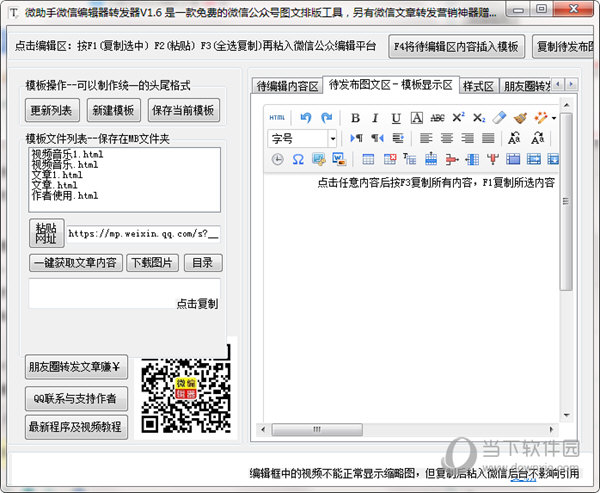Click 最新程序及视频教程 button
Viewport: 600px width, 493px height.
click(76, 427)
